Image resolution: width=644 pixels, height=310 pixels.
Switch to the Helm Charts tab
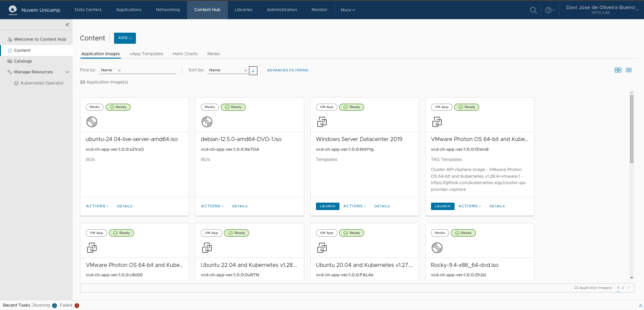coord(185,54)
